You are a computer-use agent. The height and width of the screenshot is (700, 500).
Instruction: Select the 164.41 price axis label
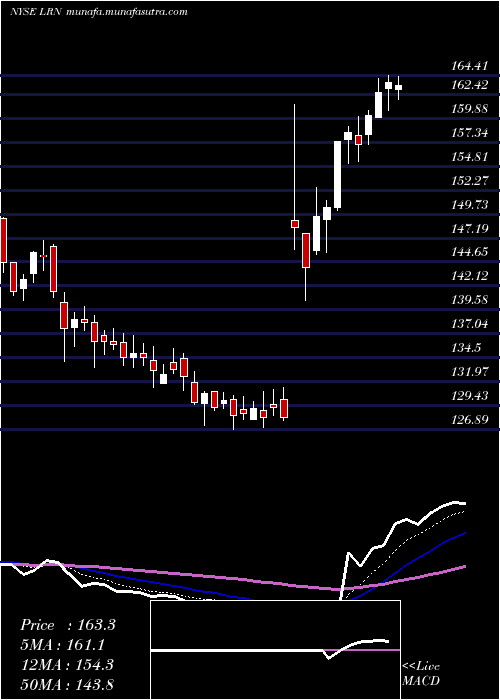(x=469, y=67)
